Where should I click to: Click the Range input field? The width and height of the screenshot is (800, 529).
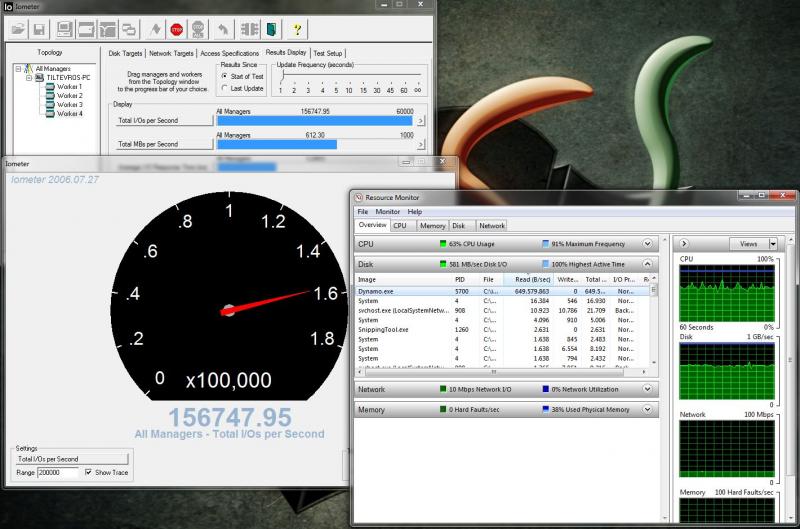(x=58, y=472)
